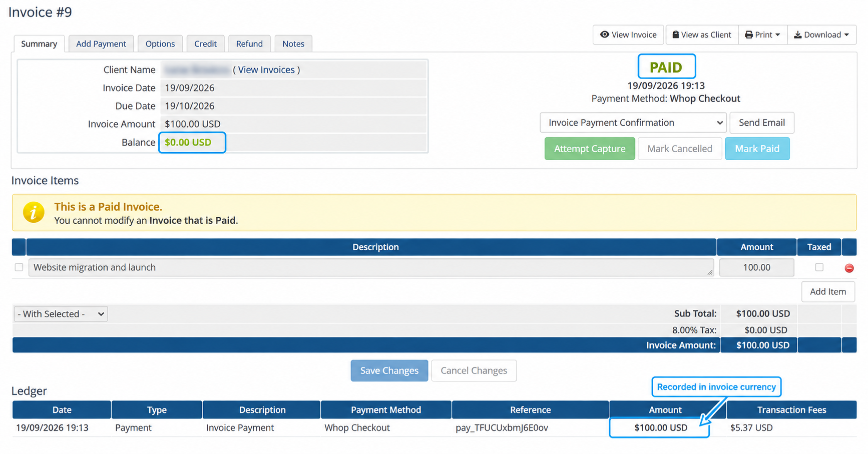Screen dimensions: 868x454
Task: Click the Send Email button
Action: pyautogui.click(x=762, y=123)
